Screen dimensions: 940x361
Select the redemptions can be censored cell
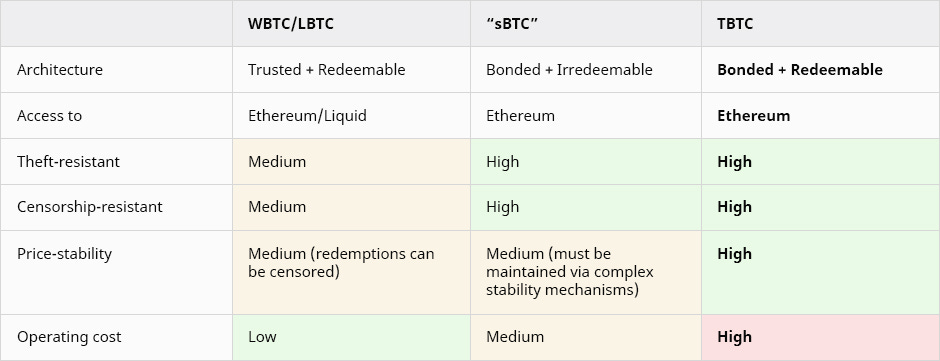[x=351, y=273]
